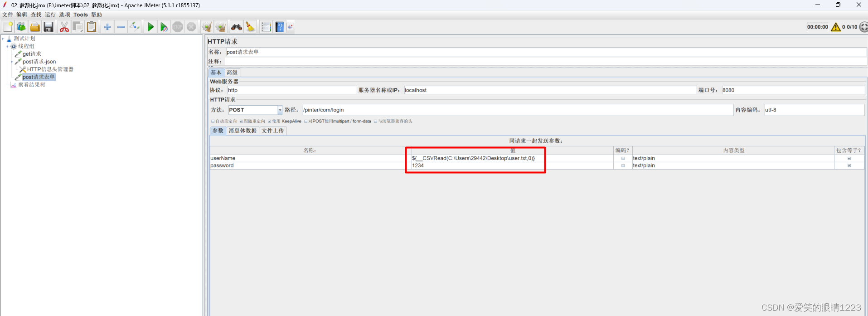Viewport: 868px width, 316px height.
Task: Select the 文件上传 tab
Action: 273,131
